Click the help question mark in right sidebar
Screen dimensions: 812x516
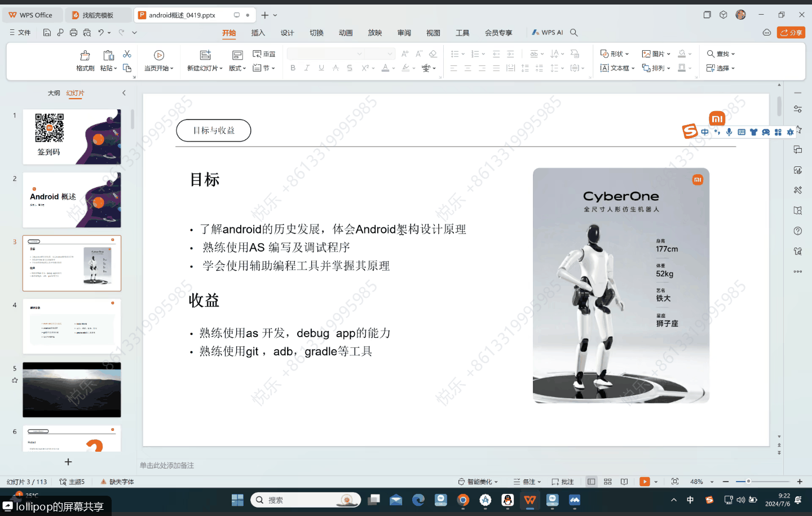click(x=798, y=231)
